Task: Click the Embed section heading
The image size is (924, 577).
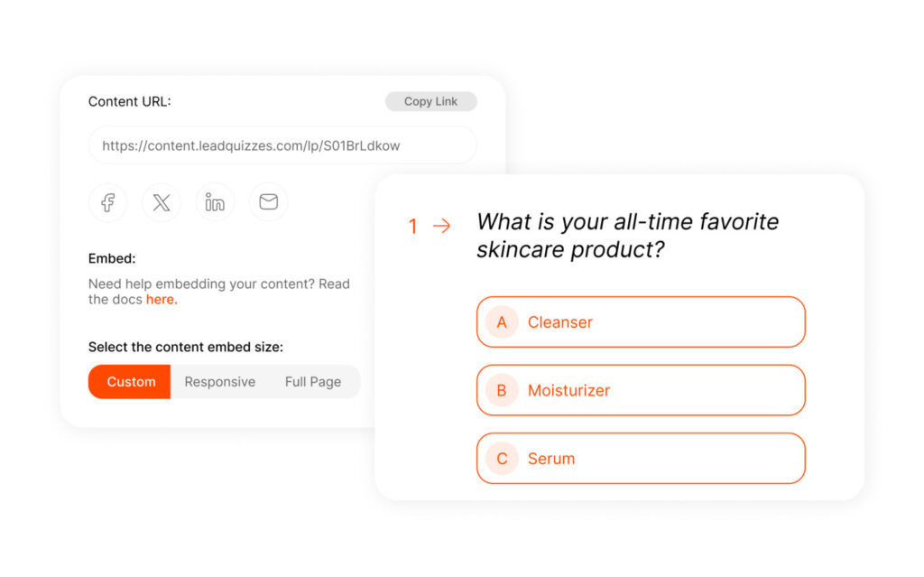Action: [111, 258]
